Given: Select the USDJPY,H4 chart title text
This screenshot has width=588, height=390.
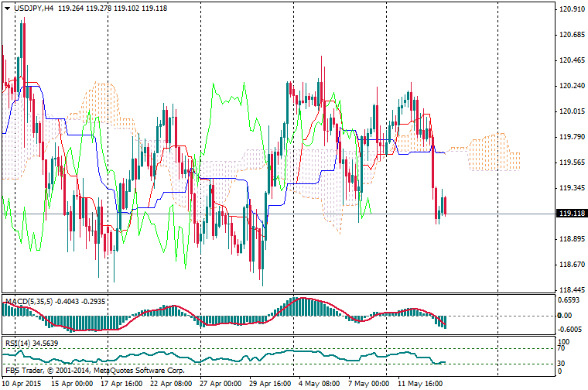Looking at the screenshot, I should click(34, 9).
